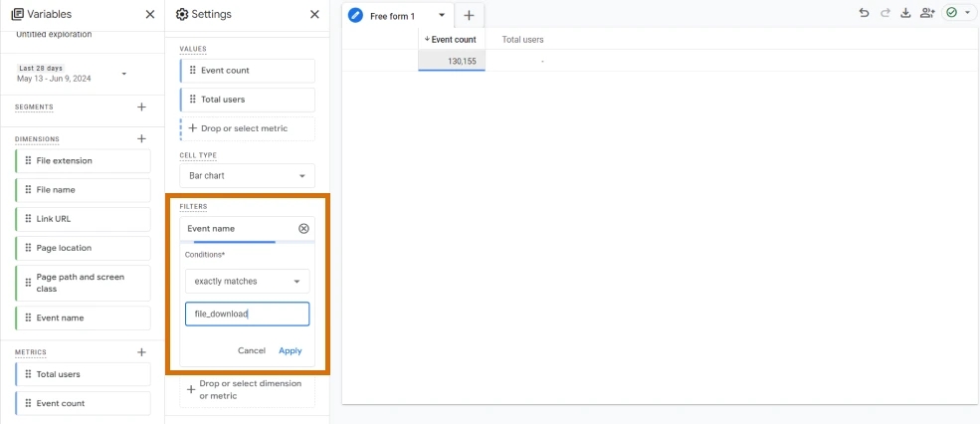Redo the last change
The height and width of the screenshot is (424, 980).
pyautogui.click(x=884, y=13)
